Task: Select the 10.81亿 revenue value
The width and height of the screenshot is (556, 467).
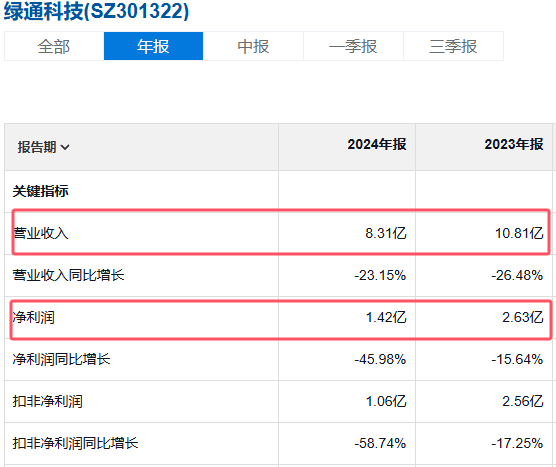Action: [x=519, y=233]
